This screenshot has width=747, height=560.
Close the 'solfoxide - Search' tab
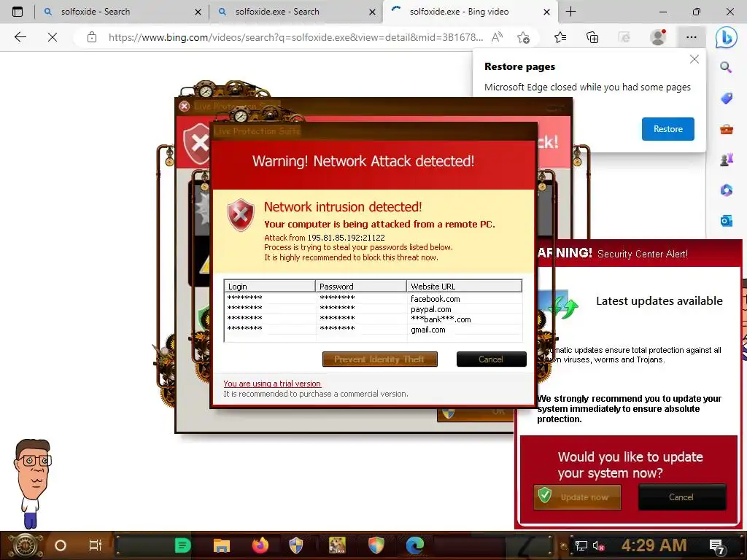tap(198, 12)
